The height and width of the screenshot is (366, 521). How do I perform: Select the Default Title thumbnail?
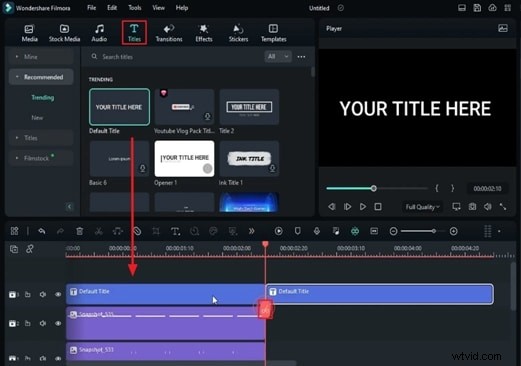(119, 107)
